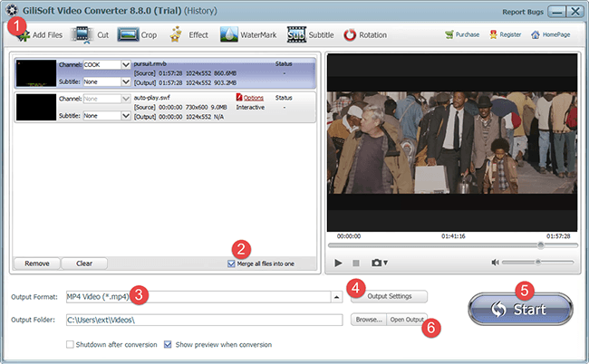This screenshot has width=589, height=364.
Task: Expand the Channel dropdown for pursuit.rmvb
Action: [x=125, y=65]
